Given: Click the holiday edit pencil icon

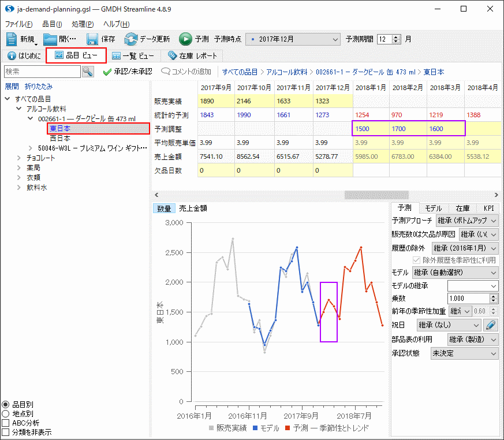Looking at the screenshot, I should coord(490,325).
